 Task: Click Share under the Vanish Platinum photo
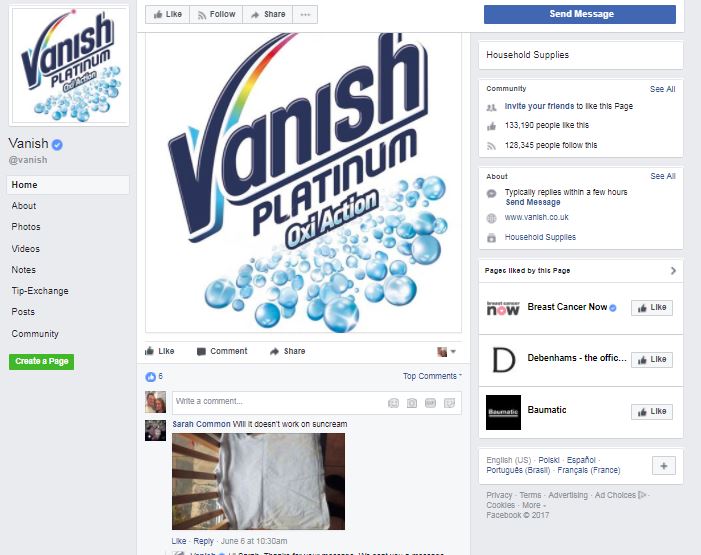(287, 351)
